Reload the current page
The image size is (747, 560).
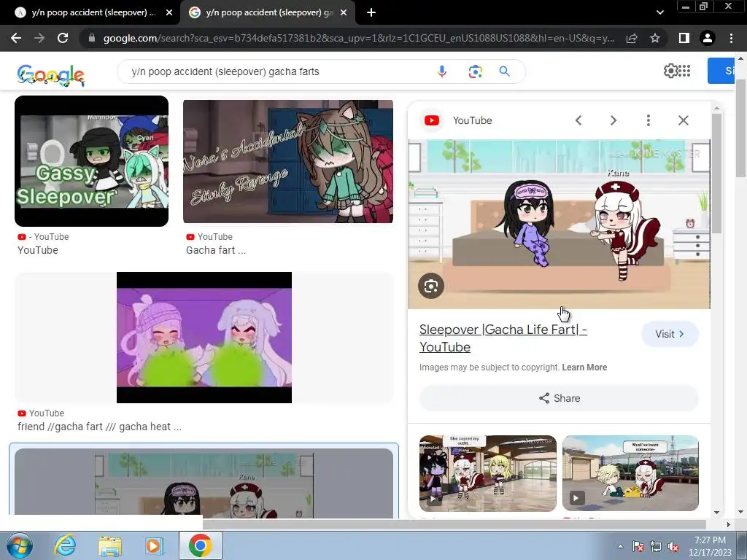point(63,38)
